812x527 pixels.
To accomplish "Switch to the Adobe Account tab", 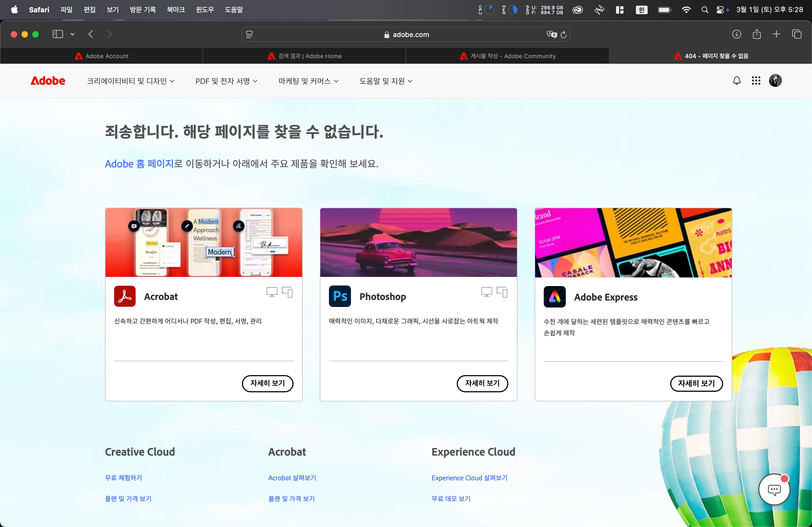I will click(x=102, y=56).
